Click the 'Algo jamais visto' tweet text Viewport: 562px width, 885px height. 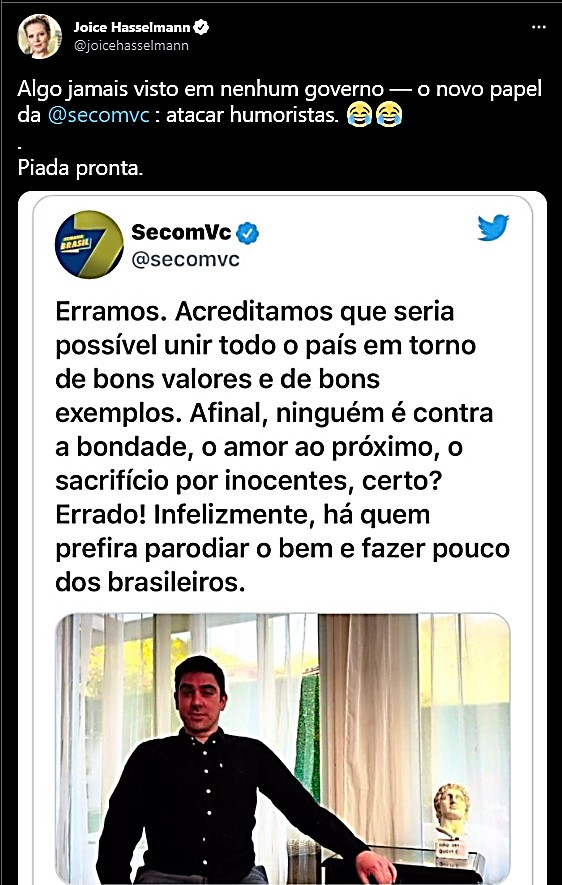coord(280,102)
